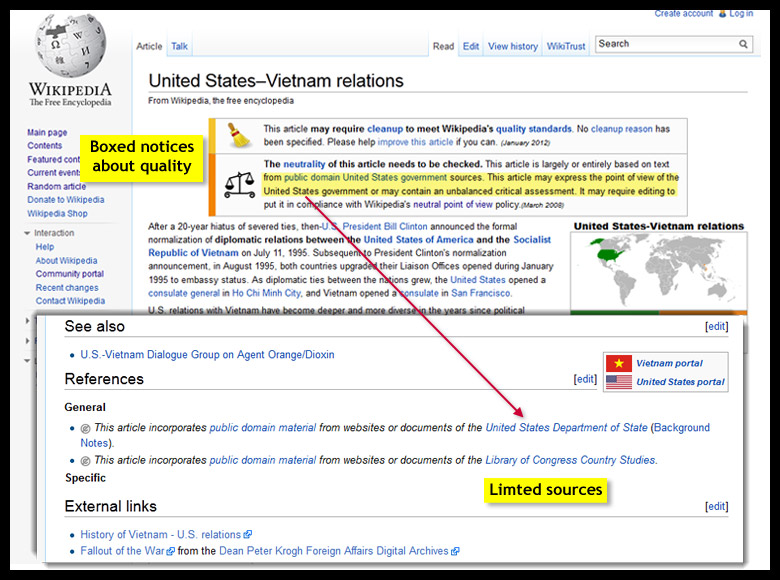Image resolution: width=780 pixels, height=580 pixels.
Task: Click the Create account link
Action: tap(685, 14)
